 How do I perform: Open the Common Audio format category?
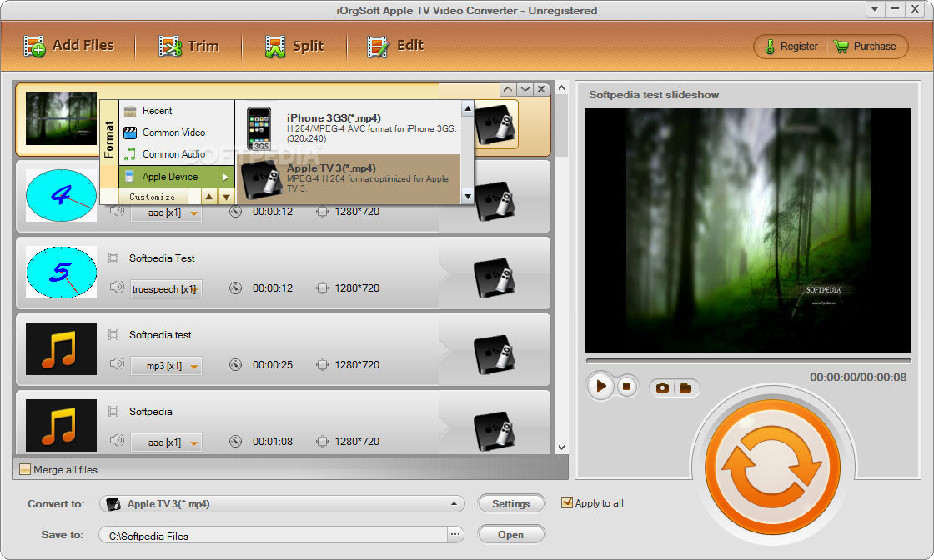(176, 154)
